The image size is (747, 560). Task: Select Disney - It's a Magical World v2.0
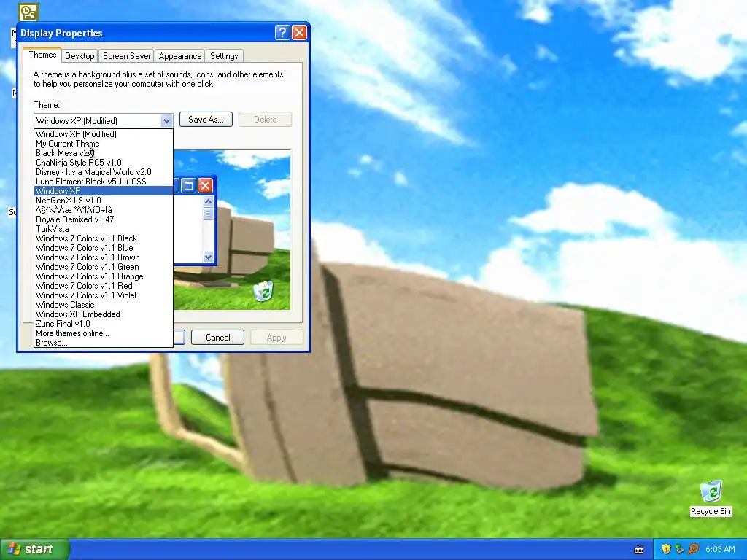click(x=104, y=172)
